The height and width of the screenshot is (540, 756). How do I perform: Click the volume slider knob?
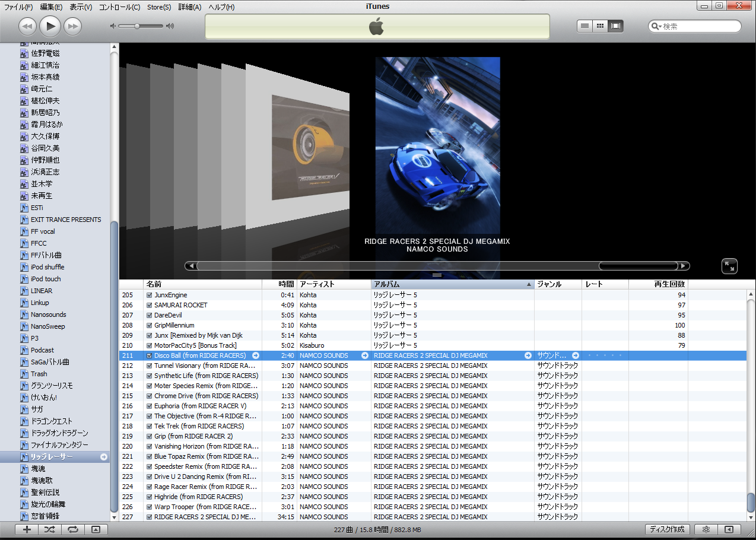137,26
